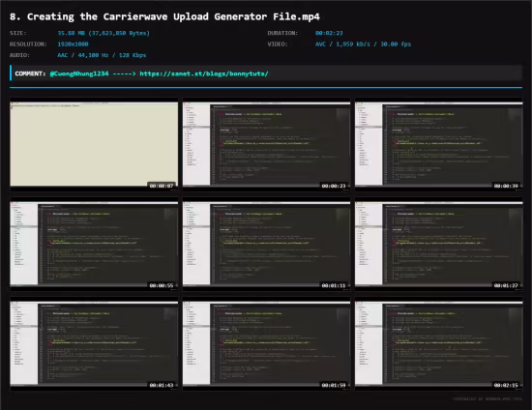This screenshot has height=410, width=532.
Task: Click the title '8. Creating the Carrierwave Upload Generator File.mp4'
Action: 164,17
